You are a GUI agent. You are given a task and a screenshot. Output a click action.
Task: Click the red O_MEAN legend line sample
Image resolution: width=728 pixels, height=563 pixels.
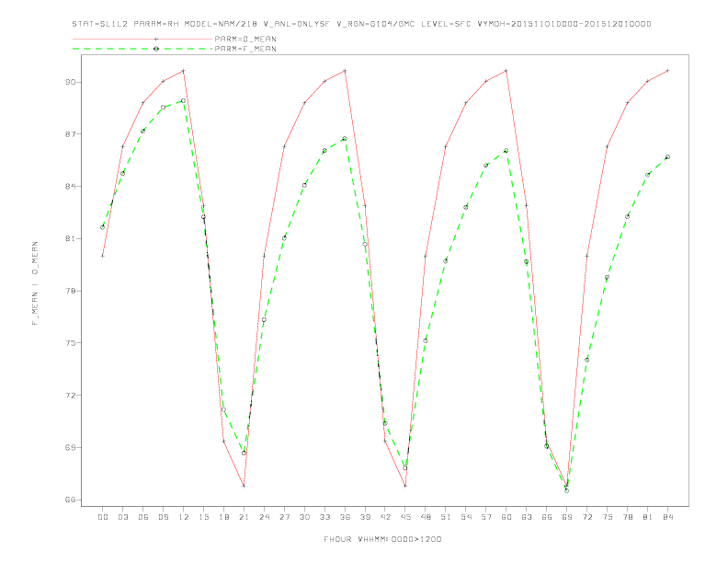(142, 39)
